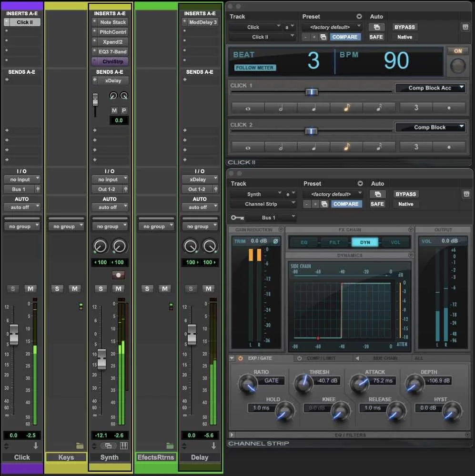The image size is (475, 476).
Task: Collapse the EQ / FILTERS section triangle
Action: (232, 435)
